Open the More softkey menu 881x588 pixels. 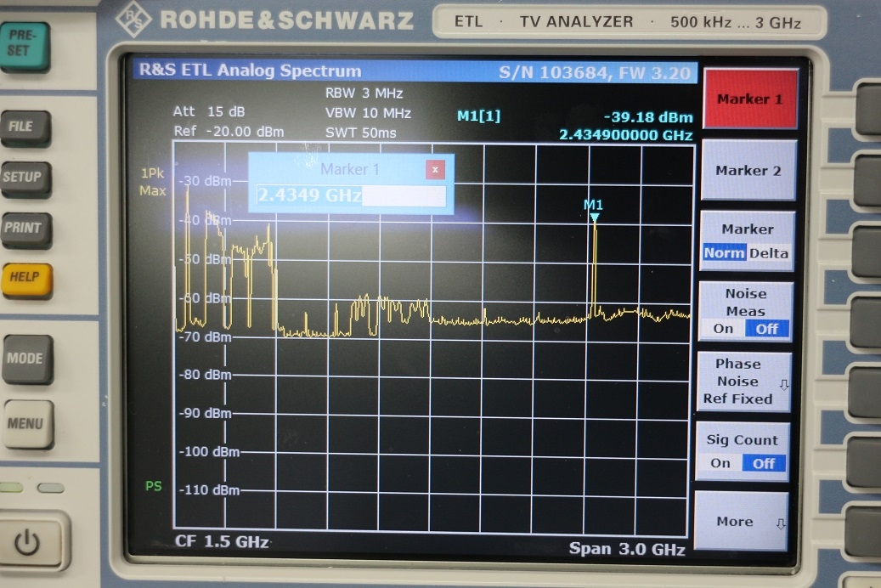point(741,521)
